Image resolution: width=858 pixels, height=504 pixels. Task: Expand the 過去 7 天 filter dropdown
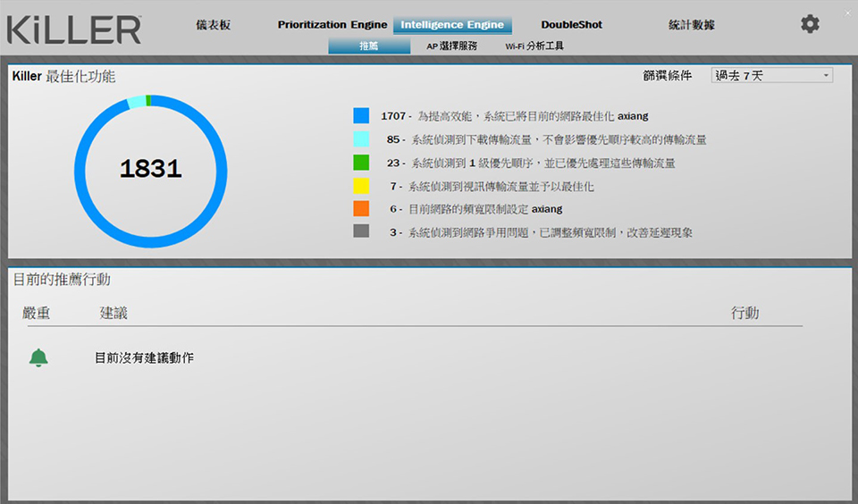[772, 76]
